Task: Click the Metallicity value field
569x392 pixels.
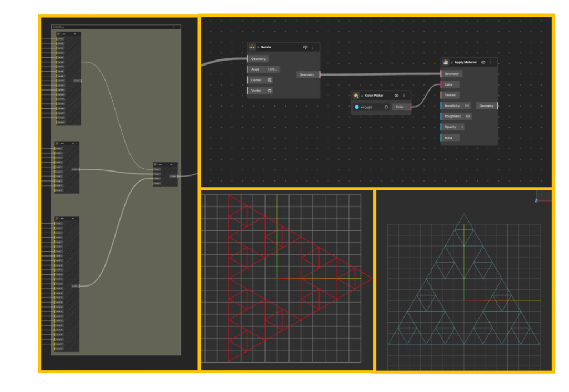Action: click(467, 105)
